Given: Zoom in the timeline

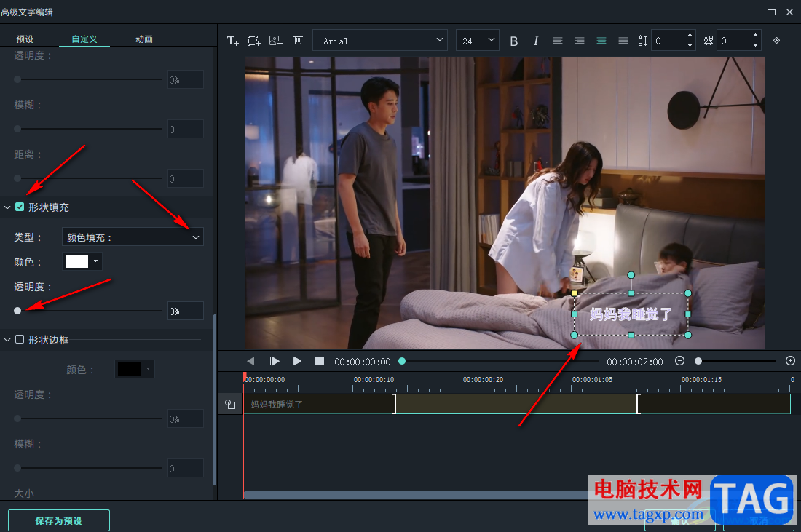Looking at the screenshot, I should (x=790, y=360).
